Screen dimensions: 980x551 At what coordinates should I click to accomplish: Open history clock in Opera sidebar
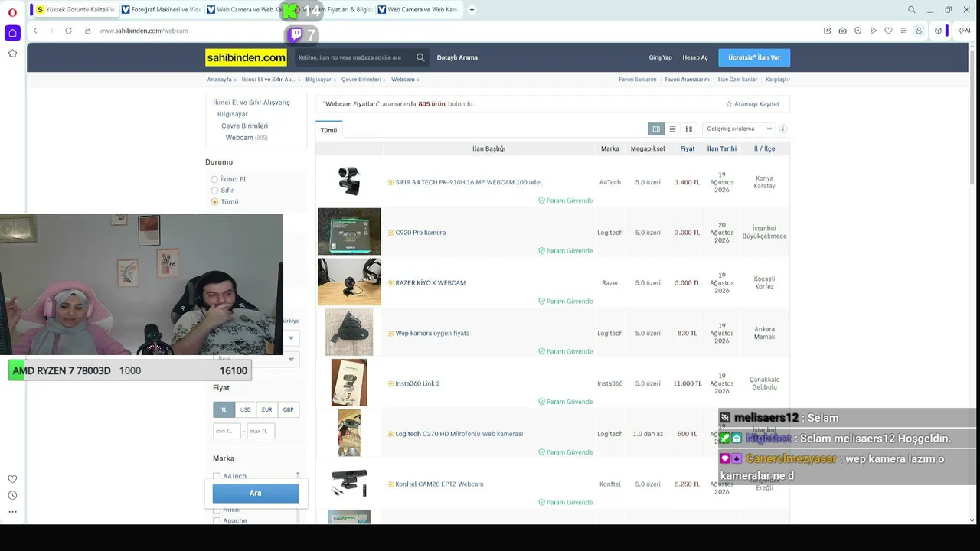pos(12,495)
